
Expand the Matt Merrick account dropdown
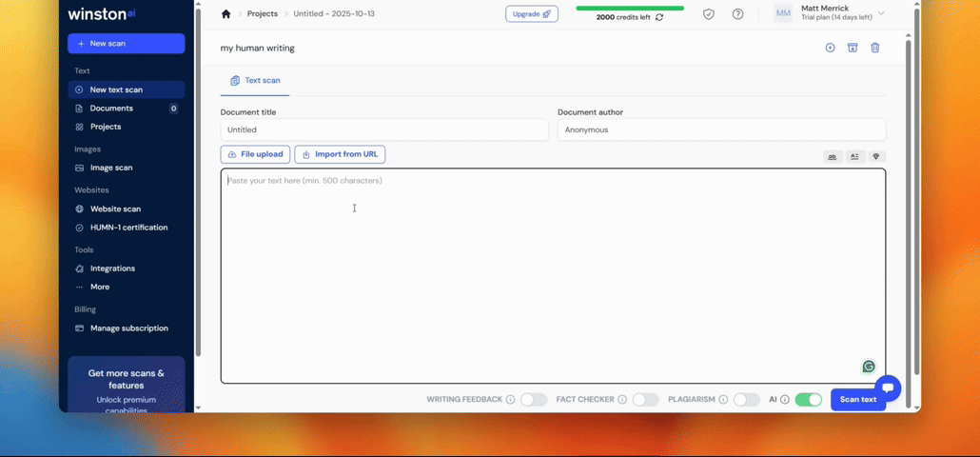(x=881, y=13)
